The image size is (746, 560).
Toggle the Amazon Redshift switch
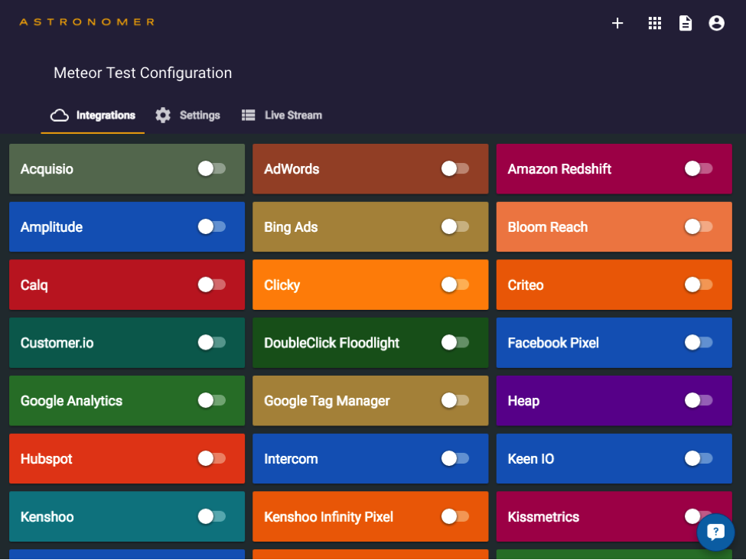tap(699, 168)
